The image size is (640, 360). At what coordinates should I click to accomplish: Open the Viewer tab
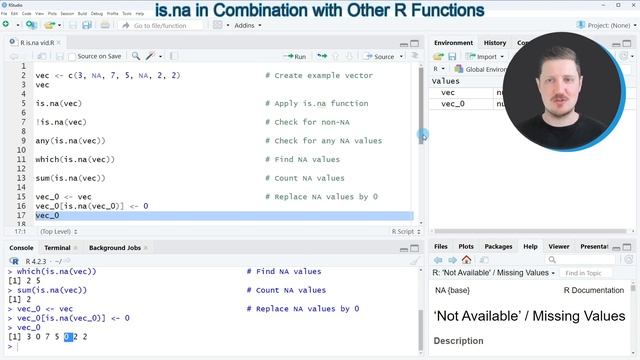(x=559, y=247)
